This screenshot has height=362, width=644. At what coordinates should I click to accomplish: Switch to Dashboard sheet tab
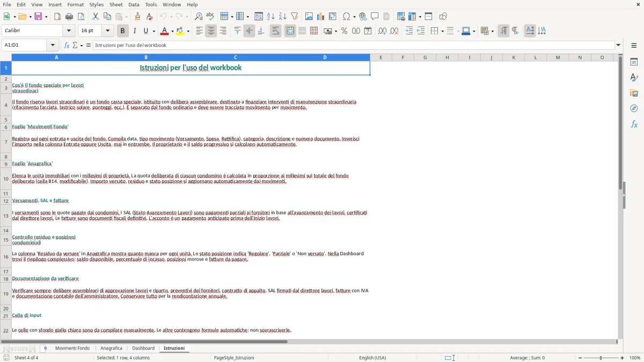pos(143,348)
